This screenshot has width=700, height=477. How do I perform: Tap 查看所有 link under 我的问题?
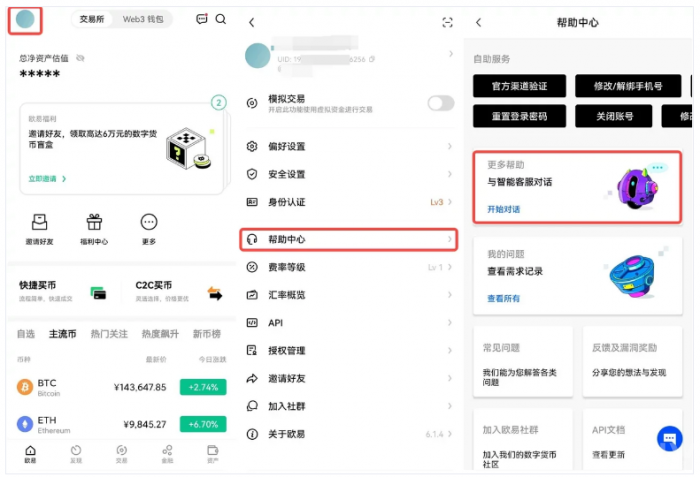pyautogui.click(x=503, y=298)
